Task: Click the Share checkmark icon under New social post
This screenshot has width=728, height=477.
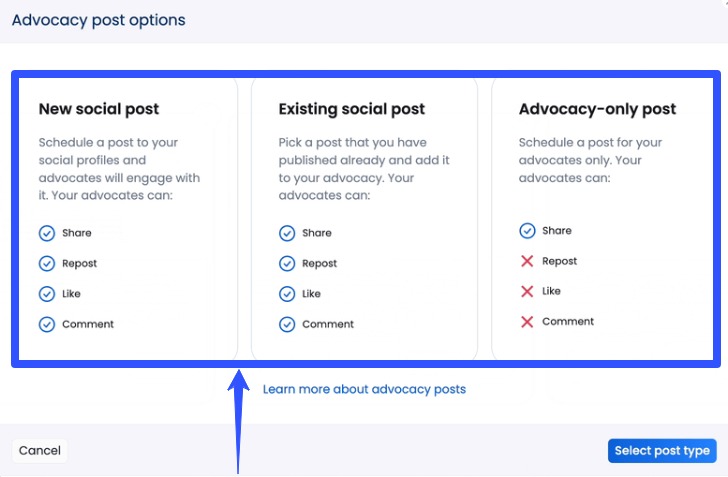Action: [47, 233]
